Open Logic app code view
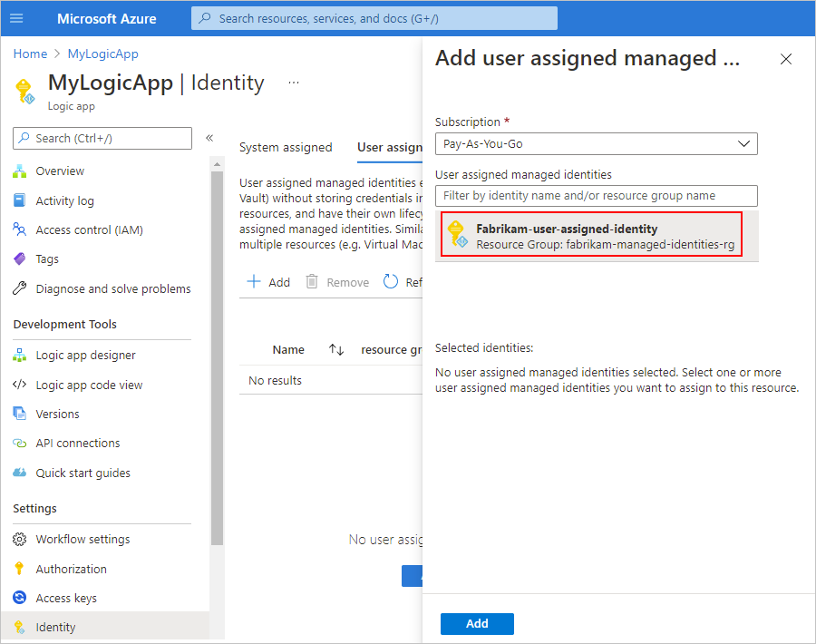This screenshot has height=644, width=816. pyautogui.click(x=89, y=385)
